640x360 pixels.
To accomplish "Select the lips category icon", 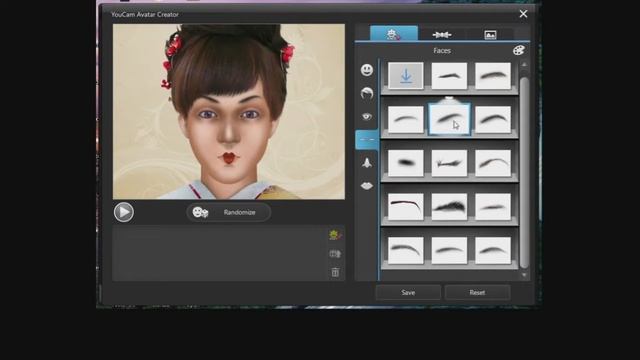I will coord(367,186).
